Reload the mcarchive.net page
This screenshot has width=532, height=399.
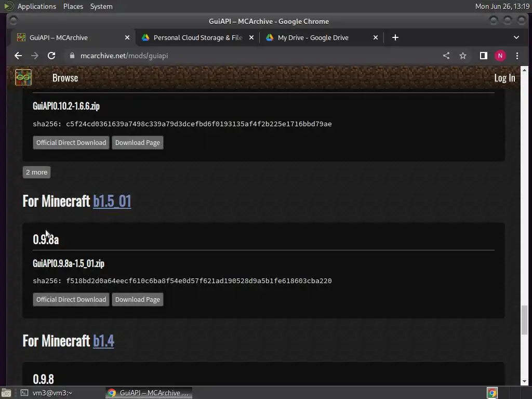(x=51, y=56)
